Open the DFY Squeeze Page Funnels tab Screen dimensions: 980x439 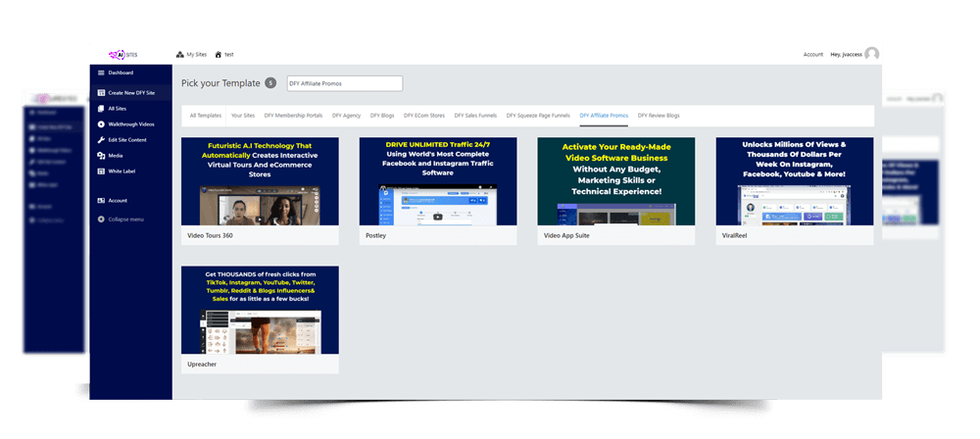(x=538, y=116)
